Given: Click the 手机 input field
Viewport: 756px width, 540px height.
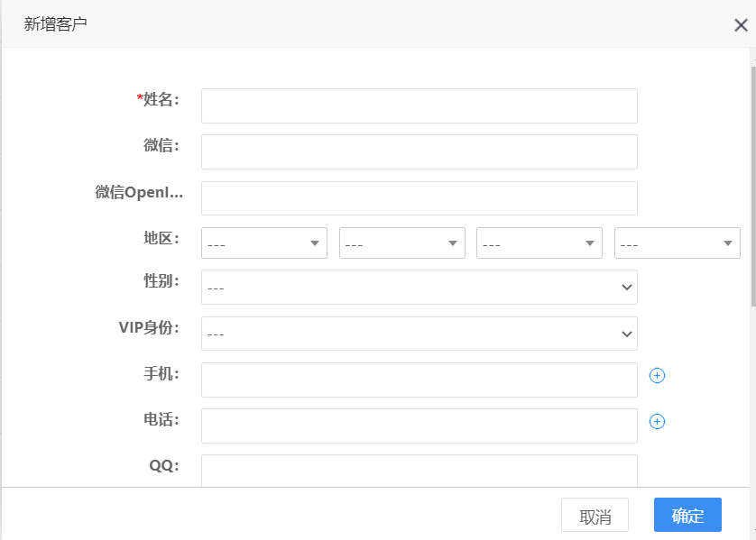Looking at the screenshot, I should (419, 380).
